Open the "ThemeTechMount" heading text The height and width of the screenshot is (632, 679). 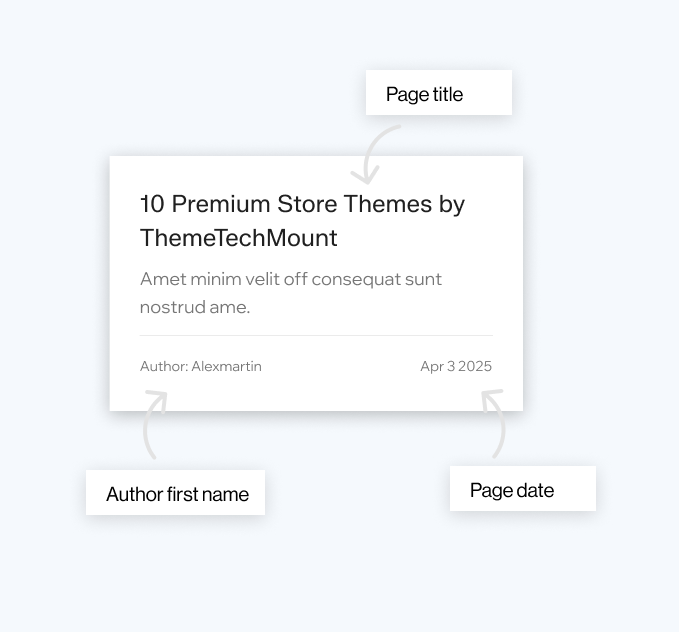[x=239, y=238]
